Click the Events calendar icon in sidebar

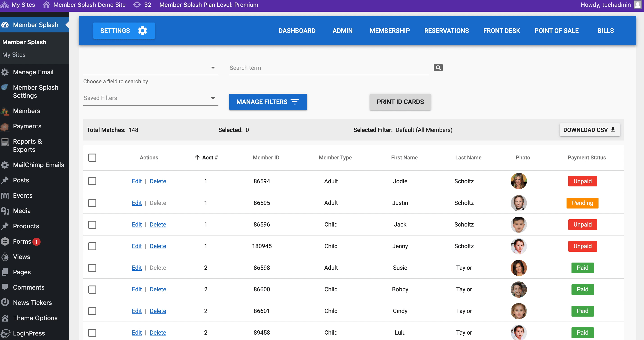[5, 195]
